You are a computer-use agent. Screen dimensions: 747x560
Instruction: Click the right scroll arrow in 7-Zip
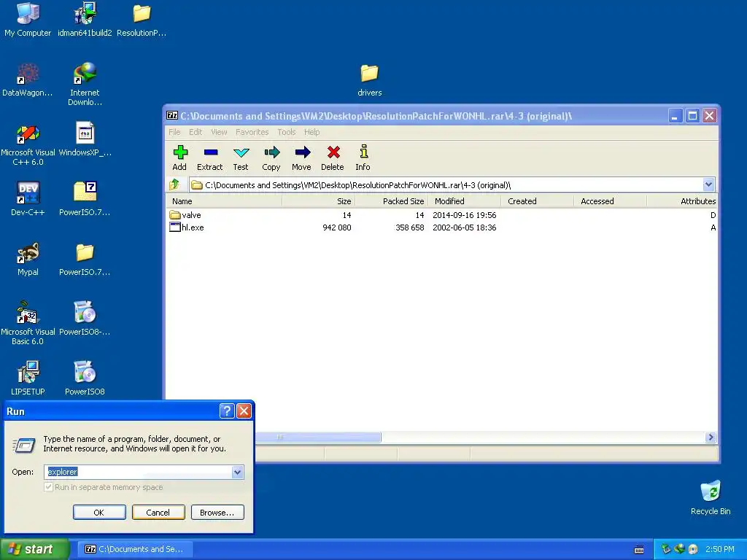pos(711,437)
